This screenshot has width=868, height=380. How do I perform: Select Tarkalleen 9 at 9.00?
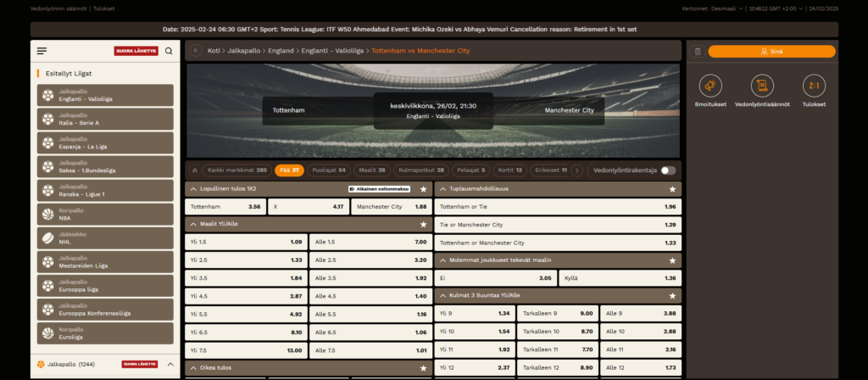(x=558, y=314)
